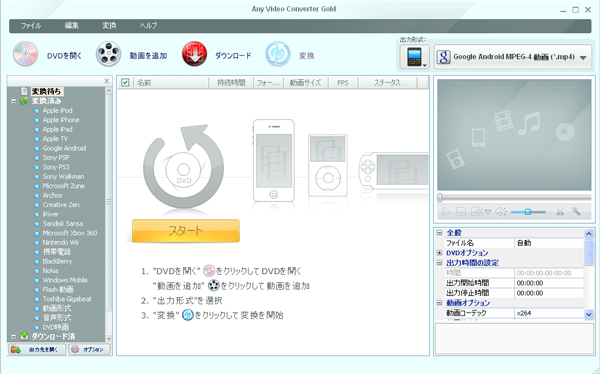Open the device output profile icon dropdown
Screen dimensions: 600x374
(414, 57)
